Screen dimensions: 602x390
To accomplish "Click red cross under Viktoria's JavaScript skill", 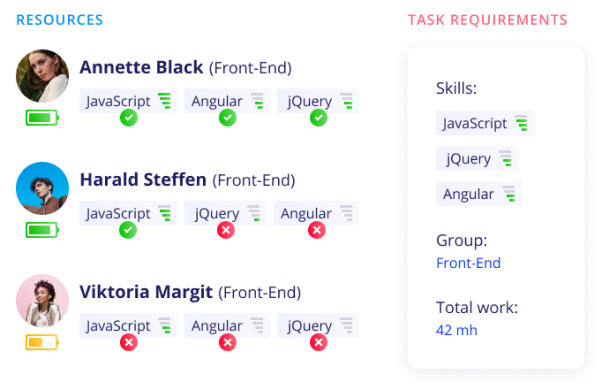I will point(129,342).
